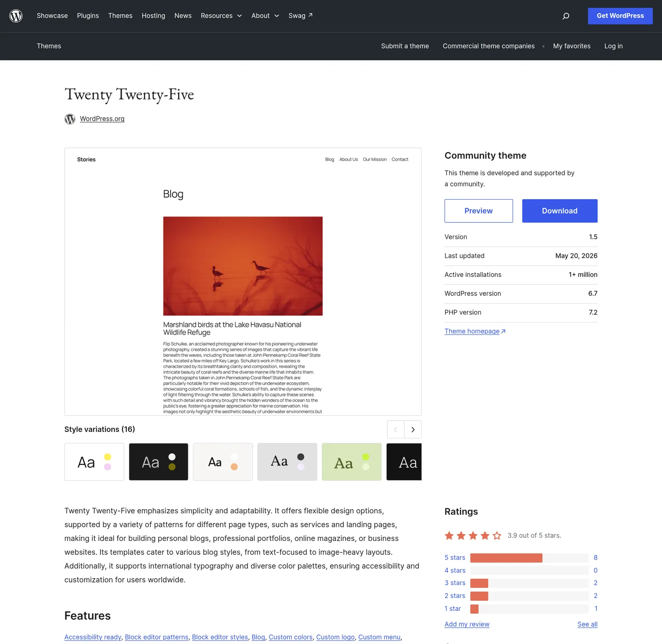Open Submit a theme link

[405, 46]
